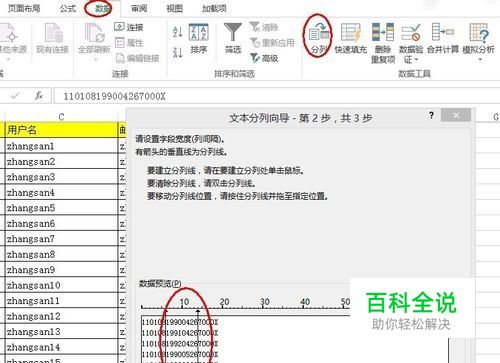This screenshot has height=363, width=500.
Task: Select column C header
Action: (61, 117)
